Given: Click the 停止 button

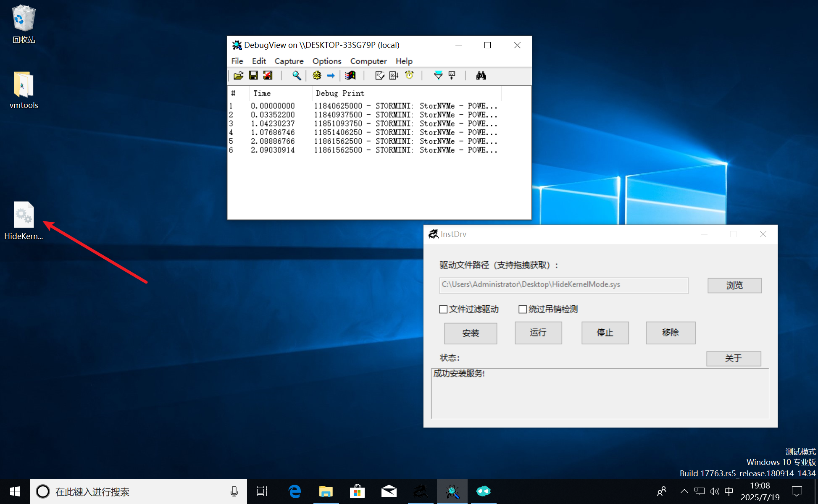Looking at the screenshot, I should coord(605,333).
